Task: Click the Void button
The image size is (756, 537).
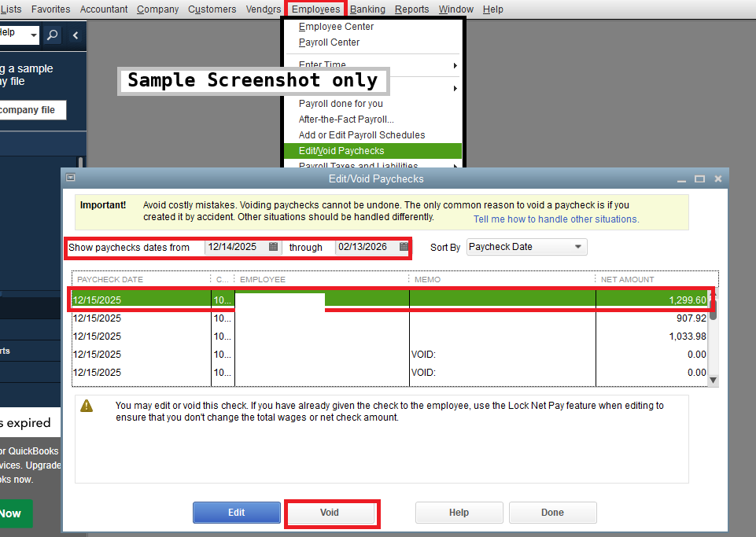Action: pos(330,513)
